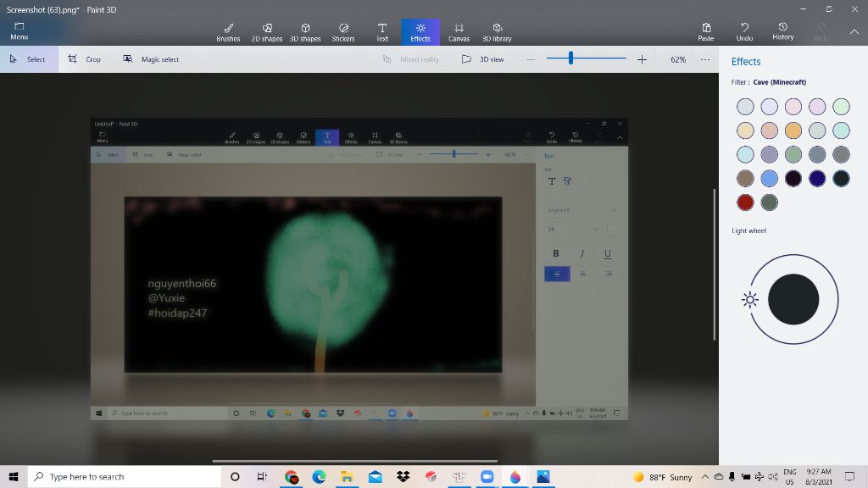Pick the bright blue filter swatch
The height and width of the screenshot is (488, 868).
[x=769, y=178]
